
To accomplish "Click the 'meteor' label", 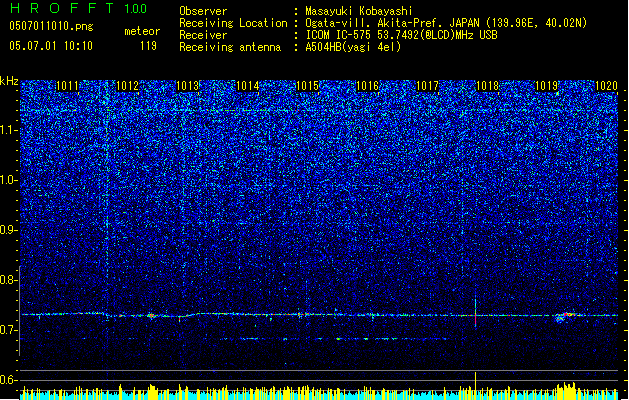I will pos(142,31).
